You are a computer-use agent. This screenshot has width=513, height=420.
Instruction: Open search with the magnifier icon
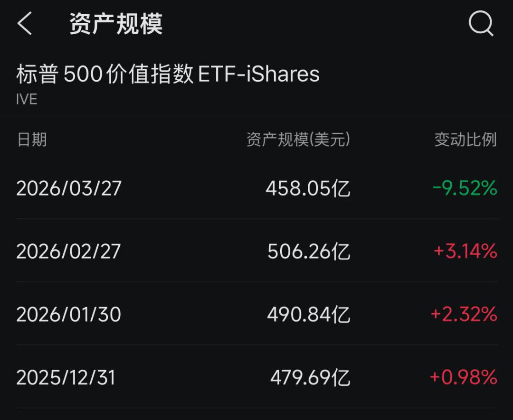point(481,24)
